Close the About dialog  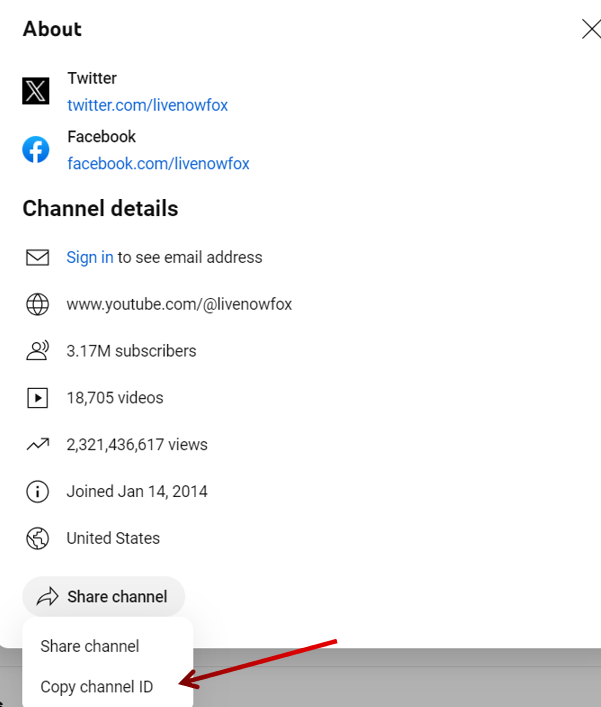click(590, 29)
